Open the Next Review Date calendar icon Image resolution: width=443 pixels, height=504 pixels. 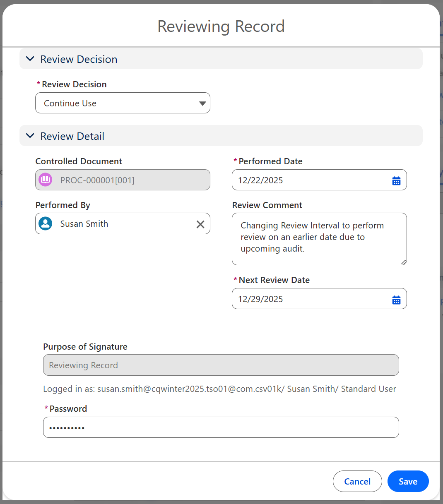pos(396,299)
